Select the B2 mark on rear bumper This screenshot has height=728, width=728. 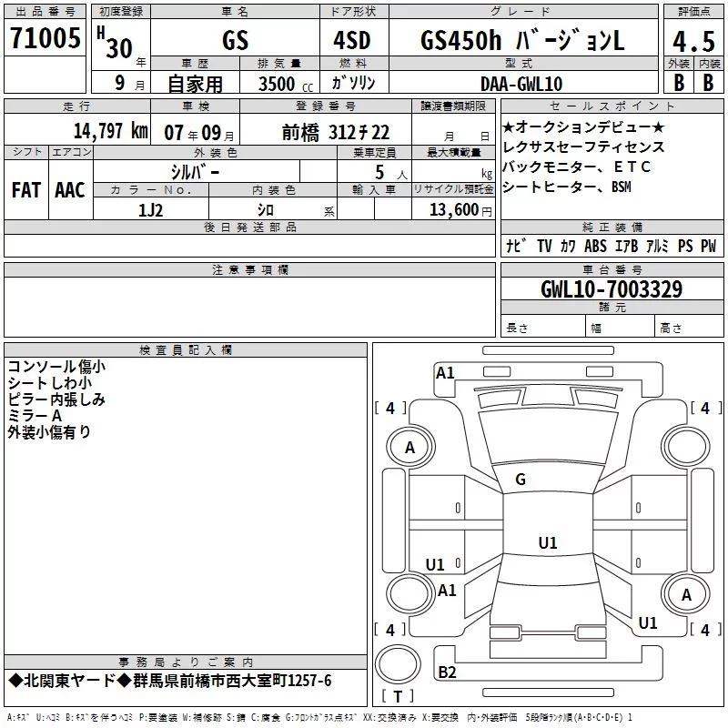[447, 672]
